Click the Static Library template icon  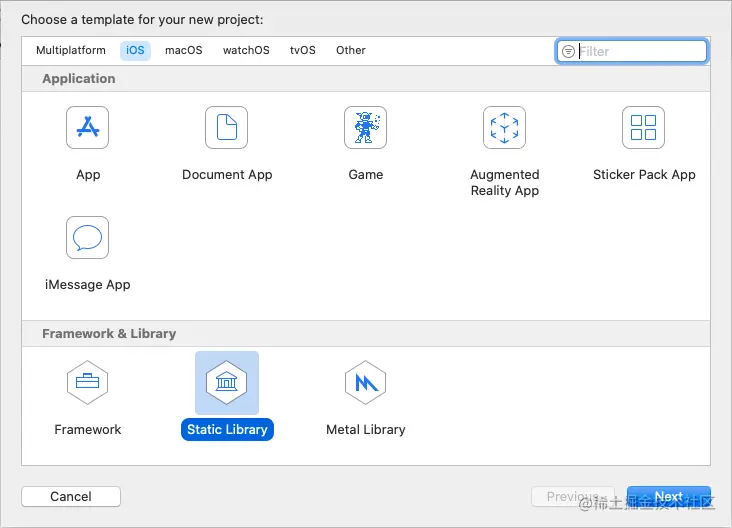(x=226, y=382)
